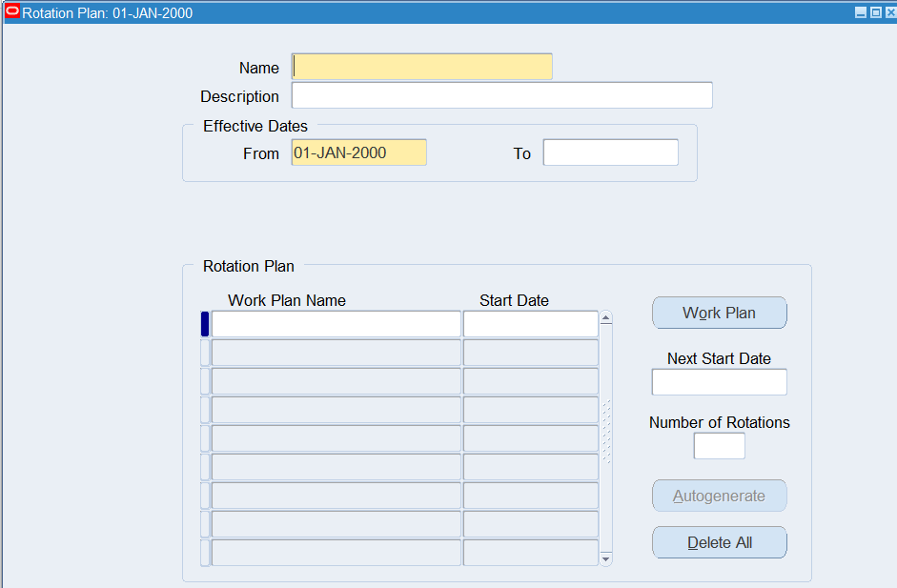897x588 pixels.
Task: Select the first row's record indicator
Action: click(x=205, y=324)
